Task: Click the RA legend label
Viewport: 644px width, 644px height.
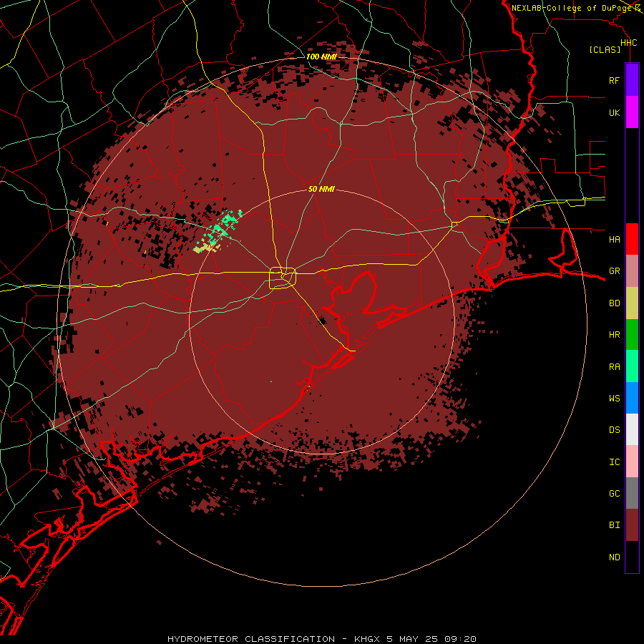Action: click(x=615, y=367)
